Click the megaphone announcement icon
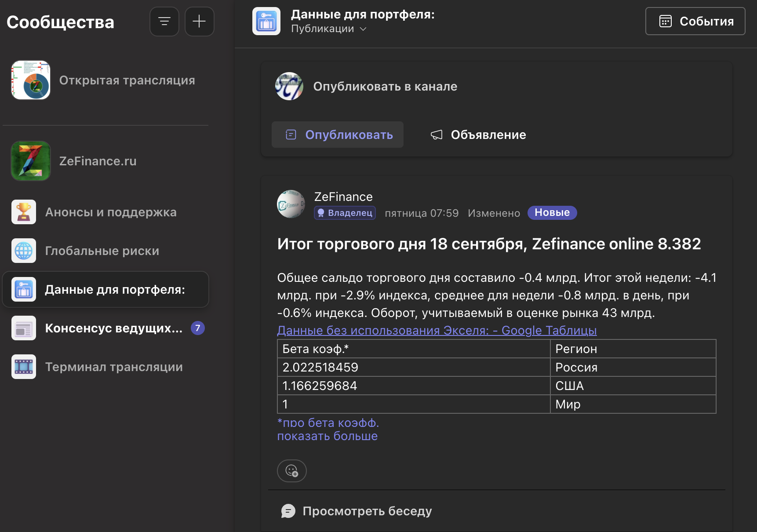The image size is (757, 532). 437,135
